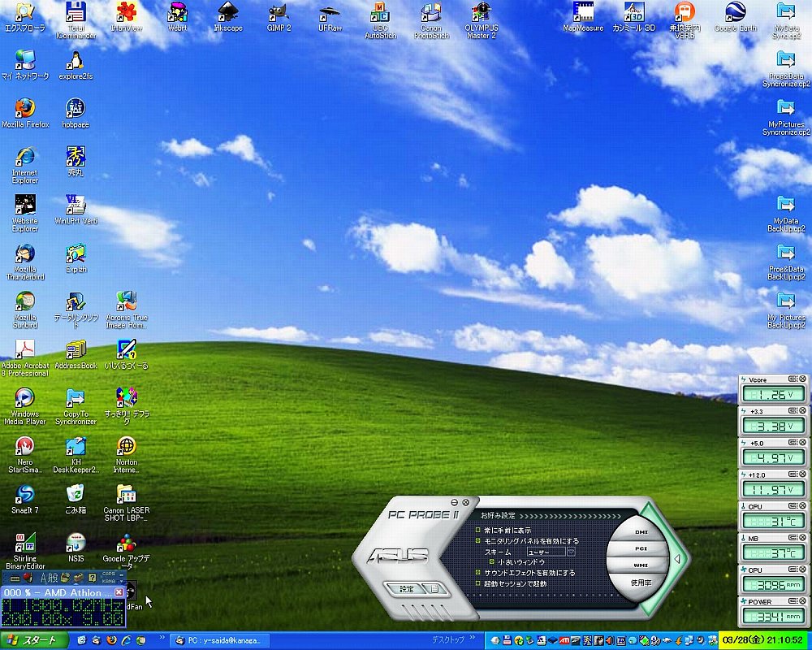
Task: Open the Total Commander desktop shortcut
Action: tap(76, 20)
